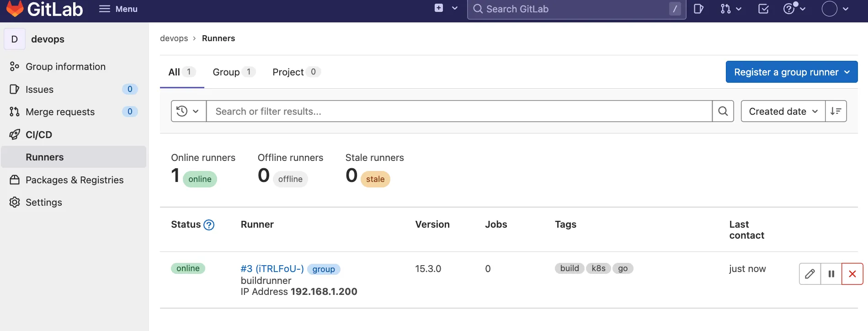The height and width of the screenshot is (331, 868).
Task: Toggle sort direction icon
Action: point(836,111)
